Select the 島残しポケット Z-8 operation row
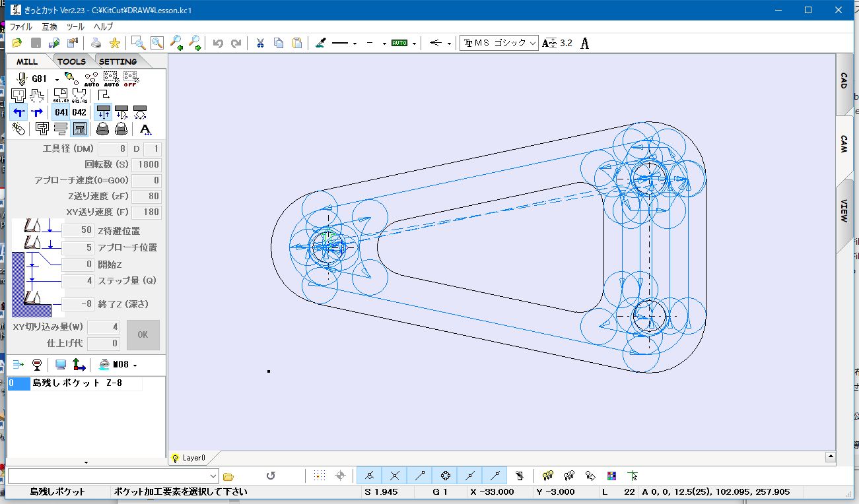 click(x=75, y=383)
